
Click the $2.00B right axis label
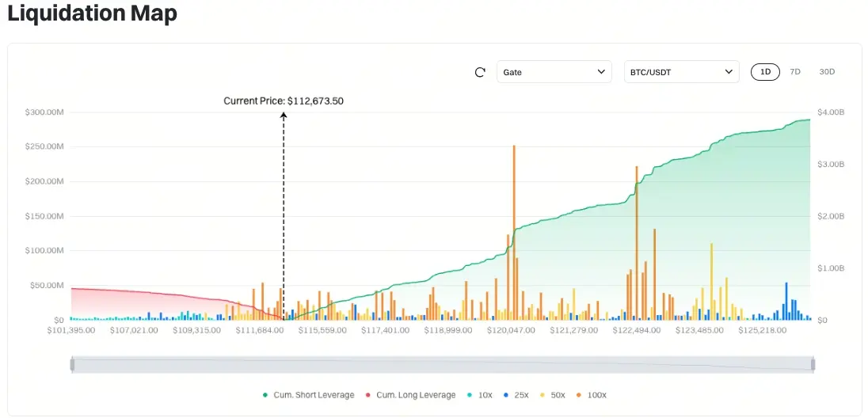pos(830,216)
